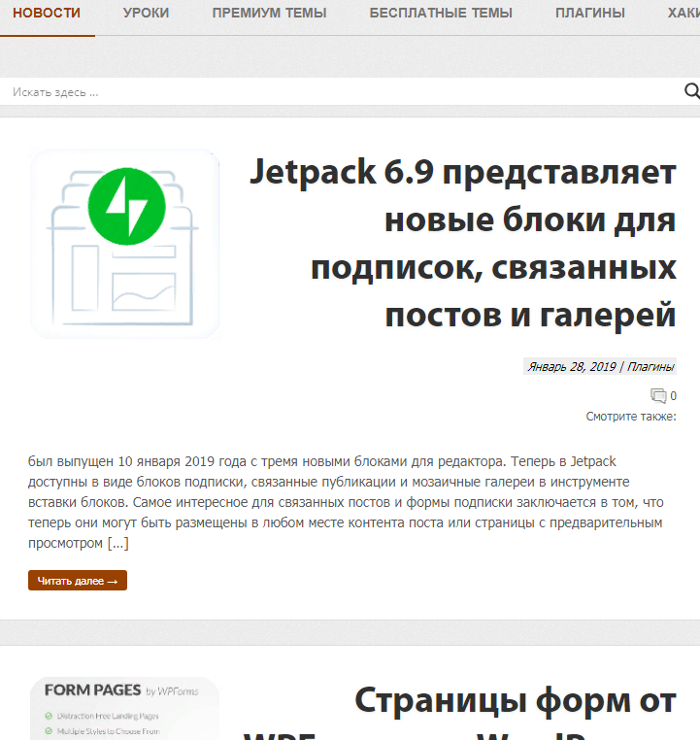The height and width of the screenshot is (740, 700).
Task: Open the Jetpack article thumbnail image
Action: pos(124,243)
